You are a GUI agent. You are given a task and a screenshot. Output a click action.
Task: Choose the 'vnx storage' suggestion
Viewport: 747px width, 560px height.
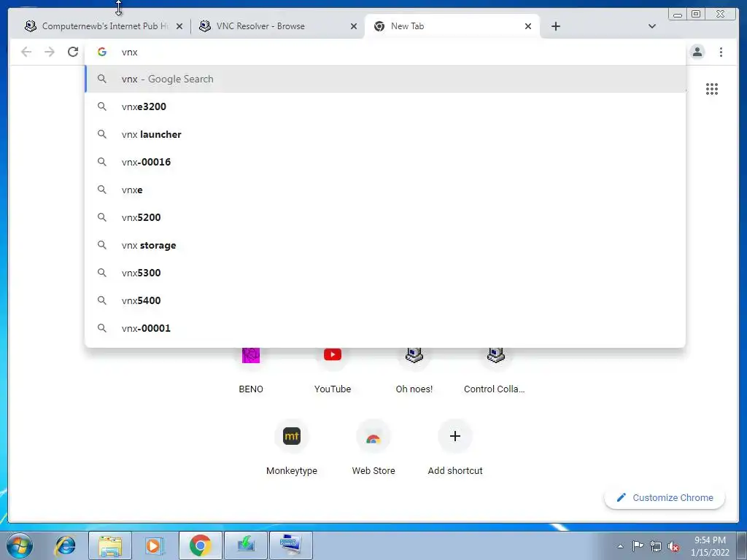coord(385,245)
